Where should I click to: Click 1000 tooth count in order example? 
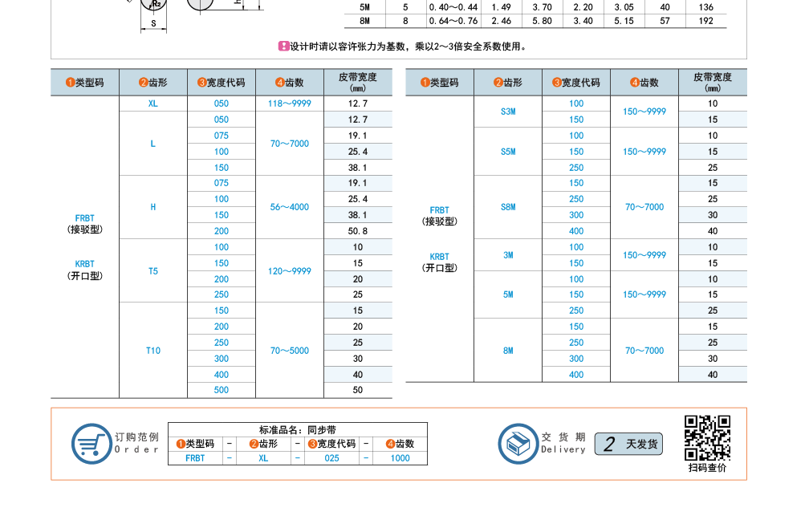click(x=400, y=458)
